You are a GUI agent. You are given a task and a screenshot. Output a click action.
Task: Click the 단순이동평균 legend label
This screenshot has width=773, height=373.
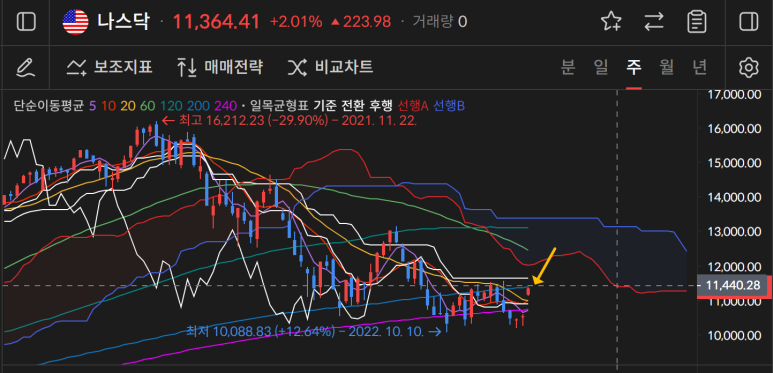click(x=49, y=105)
